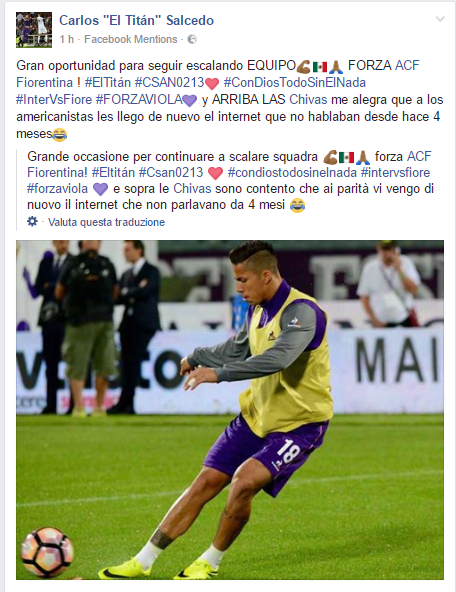Open #FORZAVIOLA hashtag in original post
Image resolution: width=456 pixels, height=592 pixels.
139,100
